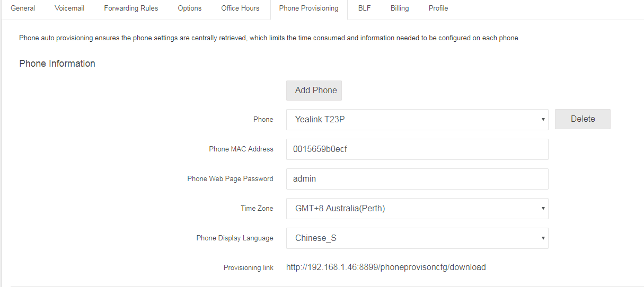Go to the Options tab
This screenshot has height=287, width=644.
point(190,8)
